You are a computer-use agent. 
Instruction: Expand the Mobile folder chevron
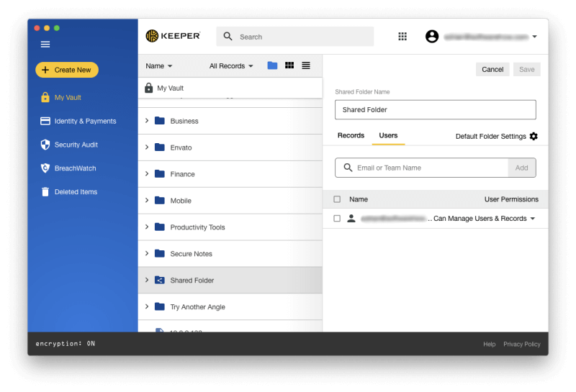147,201
